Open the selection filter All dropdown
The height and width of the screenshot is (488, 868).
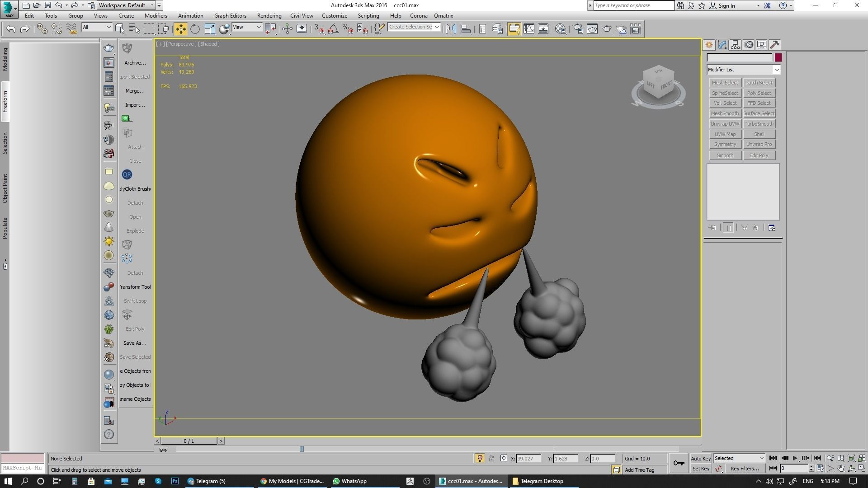point(97,27)
